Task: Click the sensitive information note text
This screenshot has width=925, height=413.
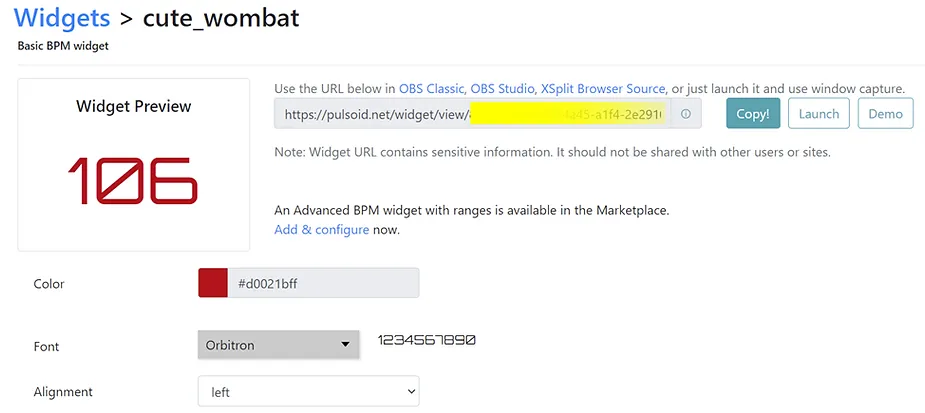Action: click(552, 152)
